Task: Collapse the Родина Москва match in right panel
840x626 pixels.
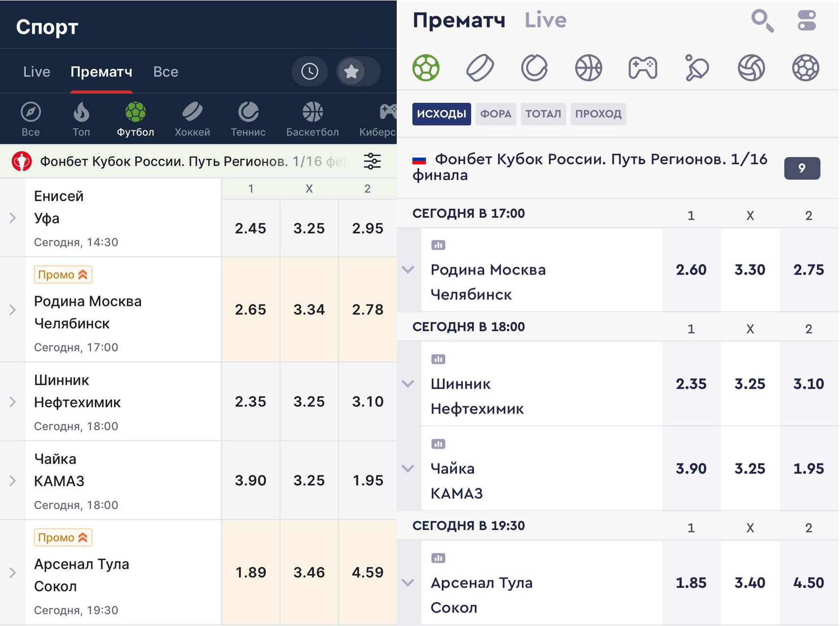Action: (x=408, y=270)
